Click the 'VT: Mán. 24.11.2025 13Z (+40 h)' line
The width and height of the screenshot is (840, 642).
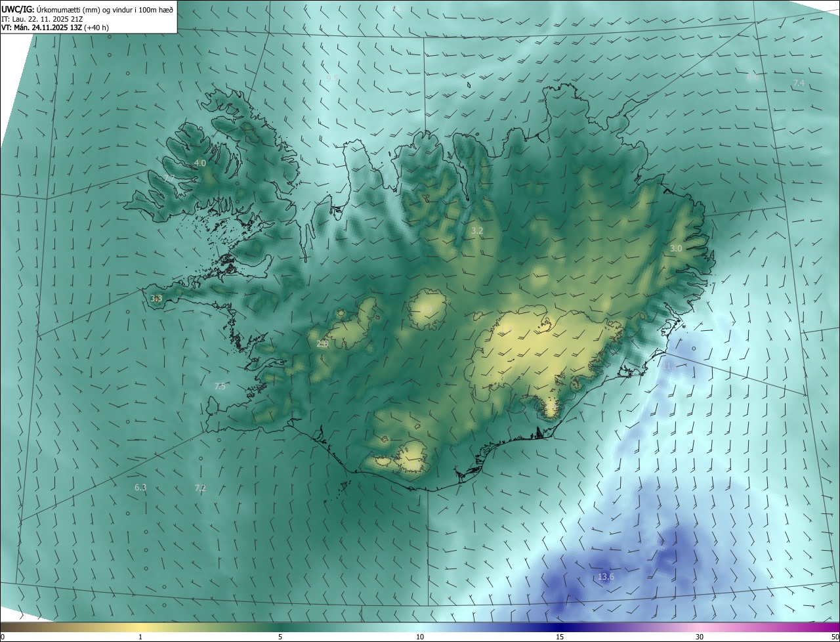click(55, 28)
